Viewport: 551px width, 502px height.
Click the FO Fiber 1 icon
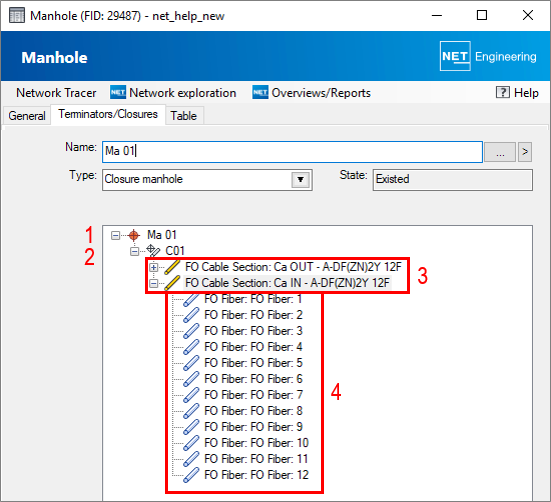coord(191,299)
